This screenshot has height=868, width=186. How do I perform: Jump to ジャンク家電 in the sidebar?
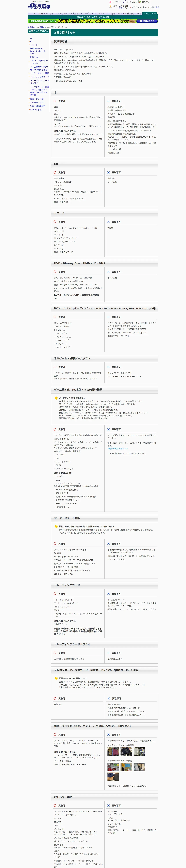36,110
